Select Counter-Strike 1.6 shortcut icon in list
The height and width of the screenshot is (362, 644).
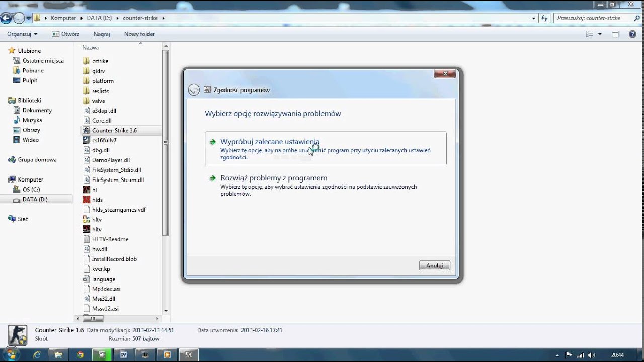pos(86,130)
